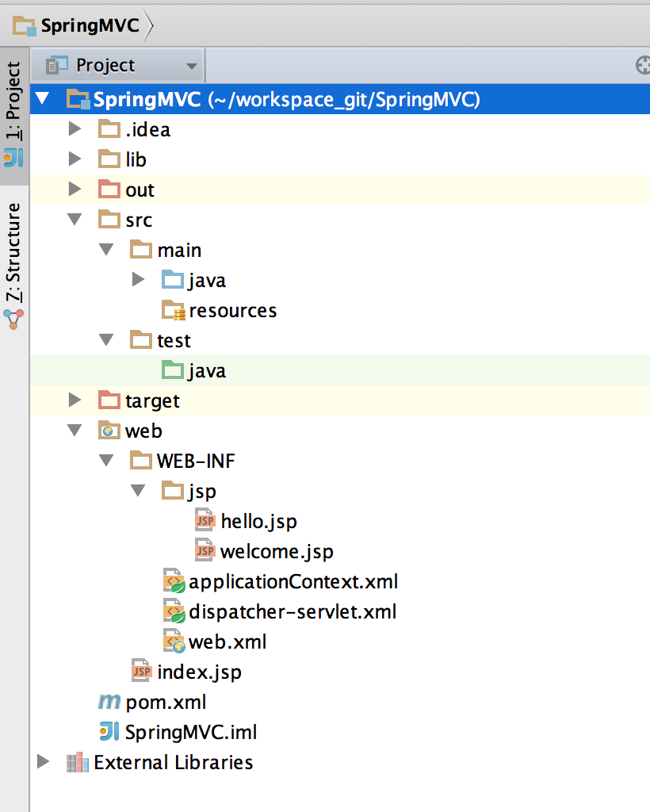The width and height of the screenshot is (650, 812).
Task: Toggle the 1: Project side tab
Action: tap(14, 111)
